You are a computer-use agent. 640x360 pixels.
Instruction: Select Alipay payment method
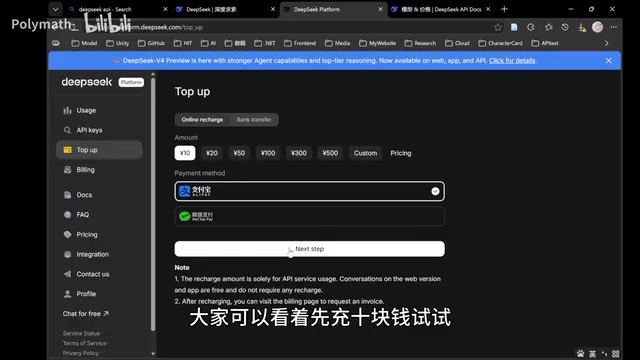[x=309, y=191]
